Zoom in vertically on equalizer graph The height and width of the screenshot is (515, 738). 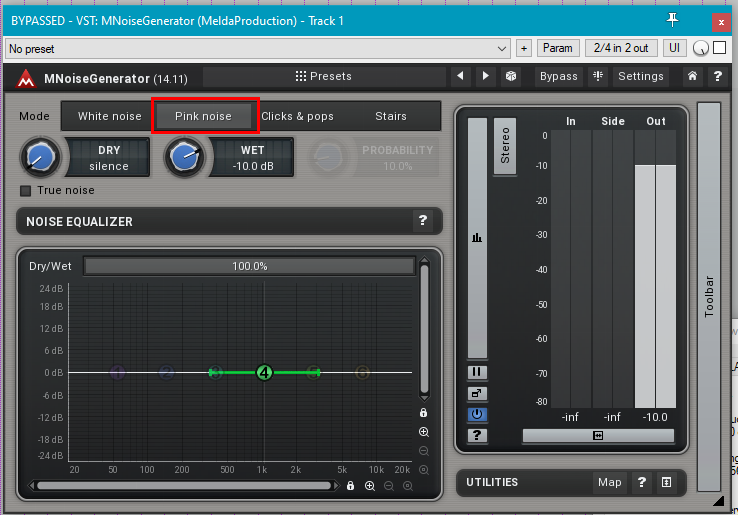tap(424, 432)
